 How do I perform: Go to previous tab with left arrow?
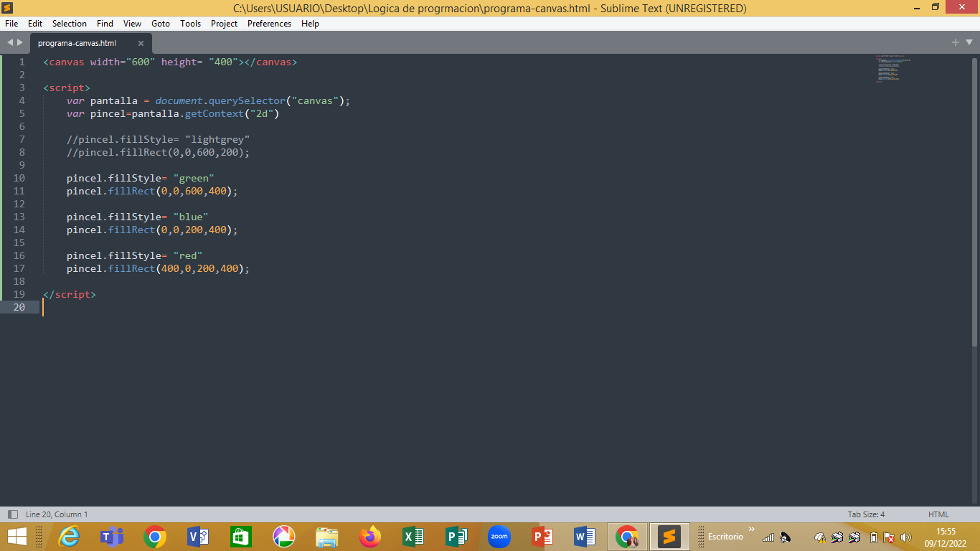[x=10, y=43]
